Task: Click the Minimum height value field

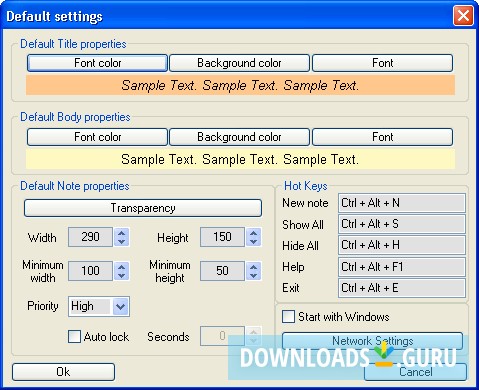Action: coord(222,271)
